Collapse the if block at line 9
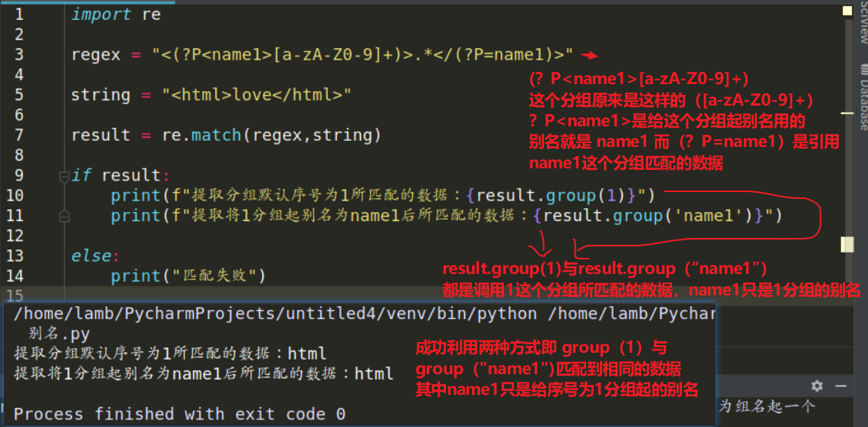 (63, 177)
